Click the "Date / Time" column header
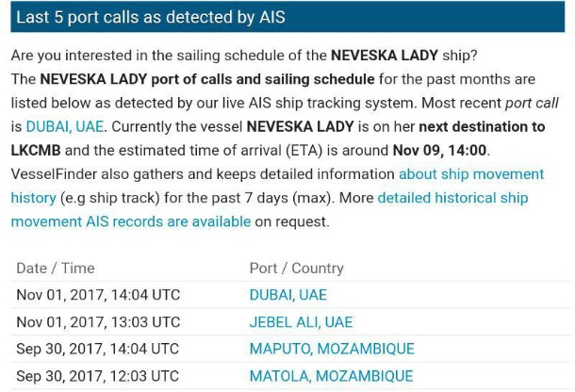The width and height of the screenshot is (575, 392). click(x=56, y=269)
